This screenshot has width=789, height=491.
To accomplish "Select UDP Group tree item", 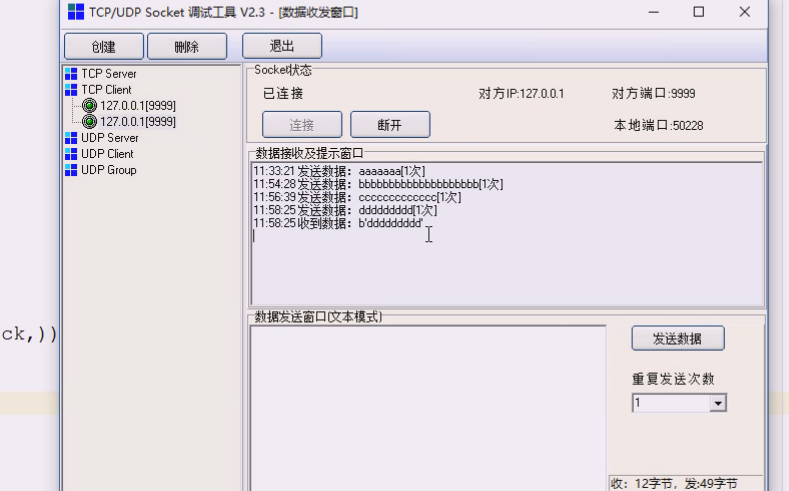I will pyautogui.click(x=109, y=170).
